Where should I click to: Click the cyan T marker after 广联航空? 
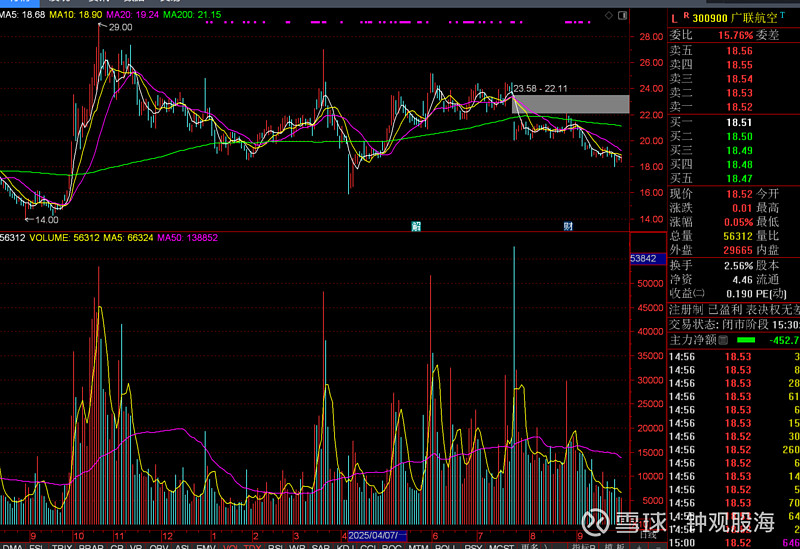tap(787, 17)
